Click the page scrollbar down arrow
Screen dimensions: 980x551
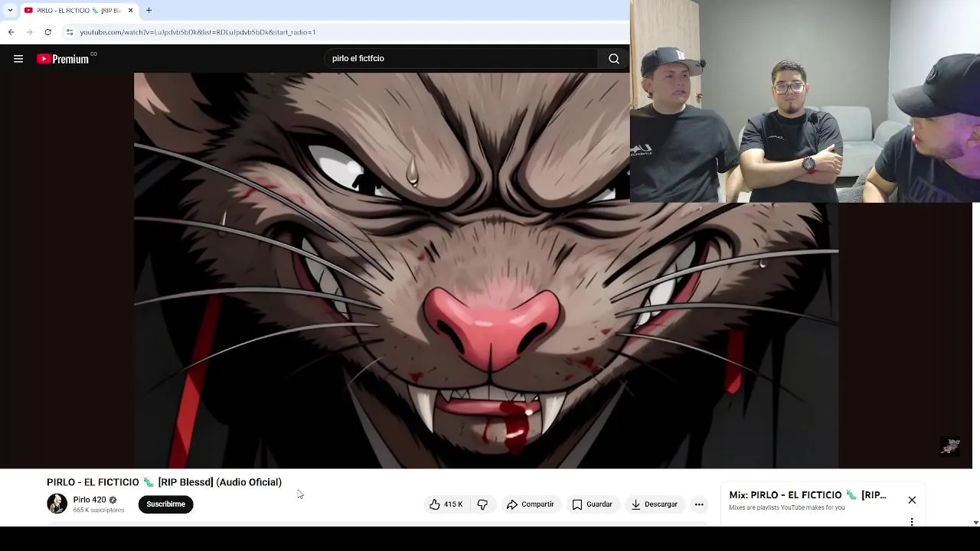click(975, 523)
